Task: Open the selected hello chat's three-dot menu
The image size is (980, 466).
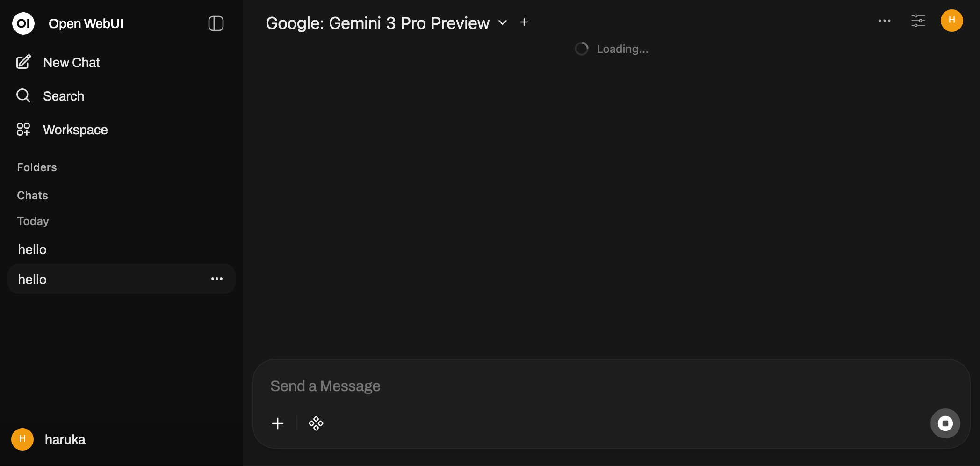Action: (x=217, y=279)
